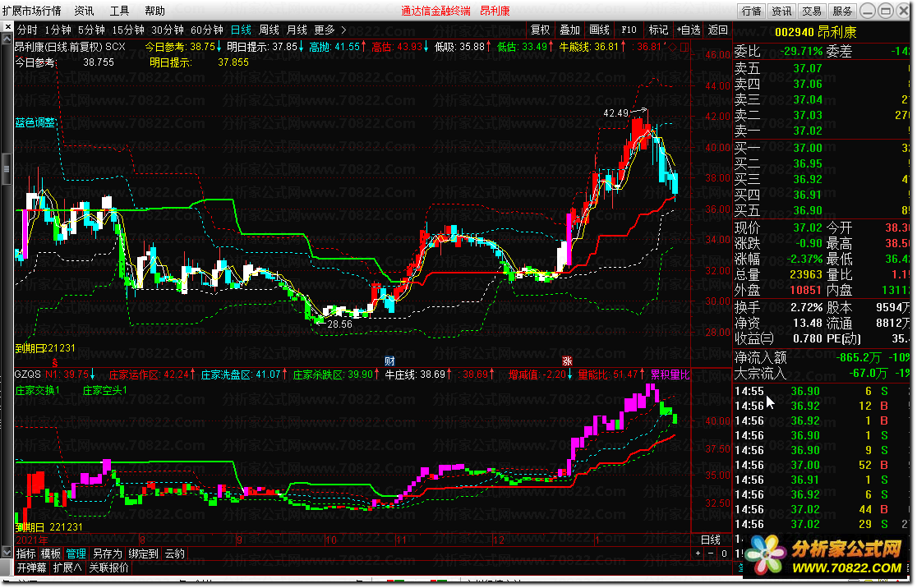917x588 pixels.
Task: Click the 资讯 top-right button
Action: [x=781, y=11]
